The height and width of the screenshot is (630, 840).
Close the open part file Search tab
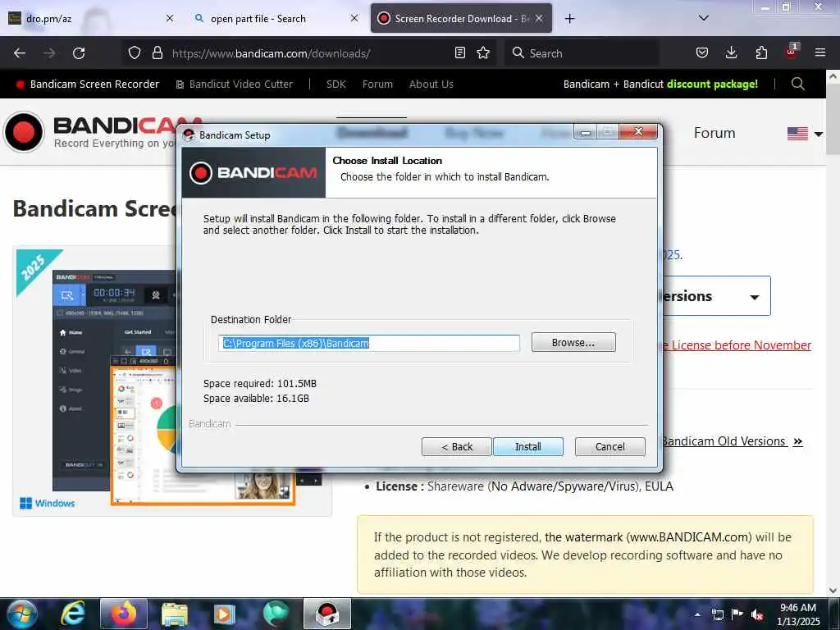tap(354, 18)
